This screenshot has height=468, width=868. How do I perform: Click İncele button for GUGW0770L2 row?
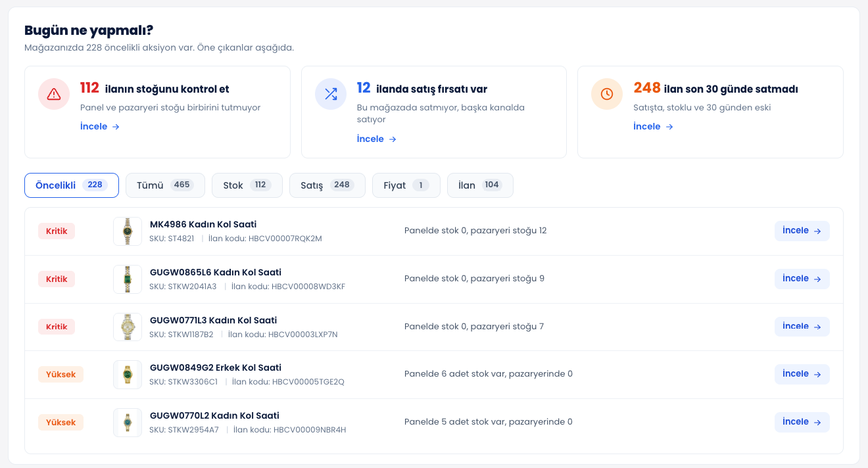pos(802,422)
